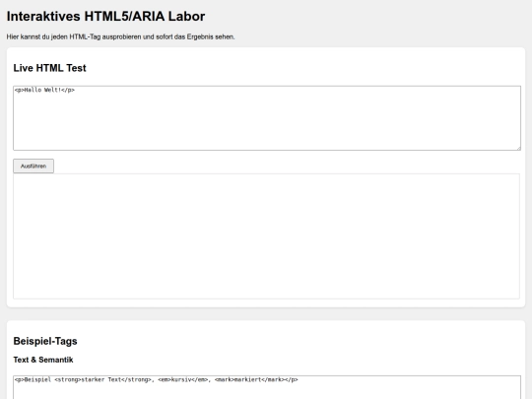532x399 pixels.
Task: Click the Ausführen button
Action: pyautogui.click(x=33, y=166)
